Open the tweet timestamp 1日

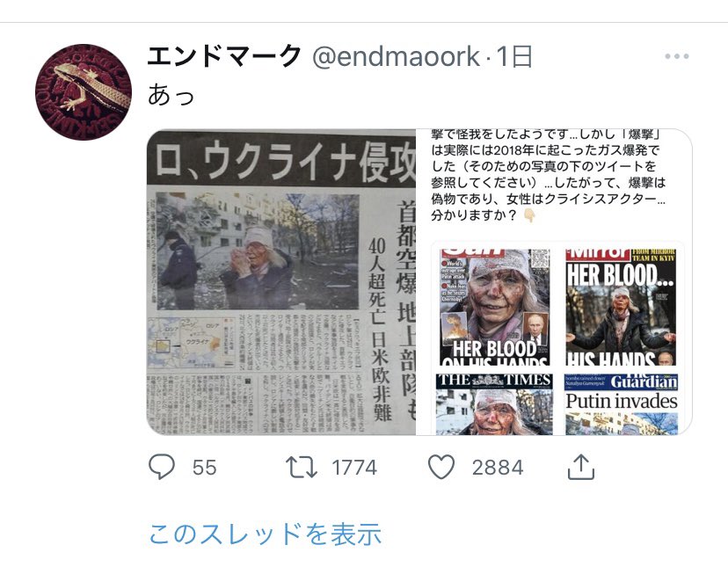[x=513, y=56]
